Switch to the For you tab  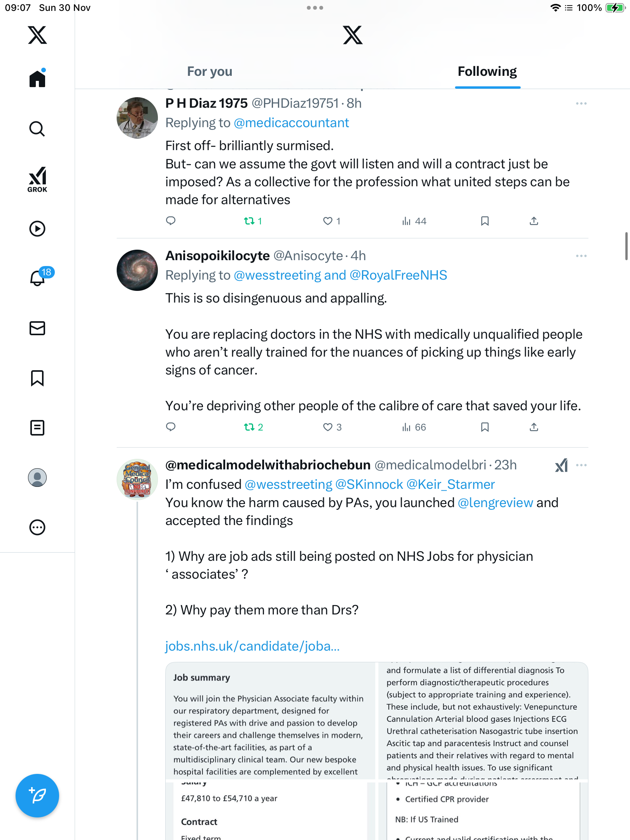[x=210, y=72]
